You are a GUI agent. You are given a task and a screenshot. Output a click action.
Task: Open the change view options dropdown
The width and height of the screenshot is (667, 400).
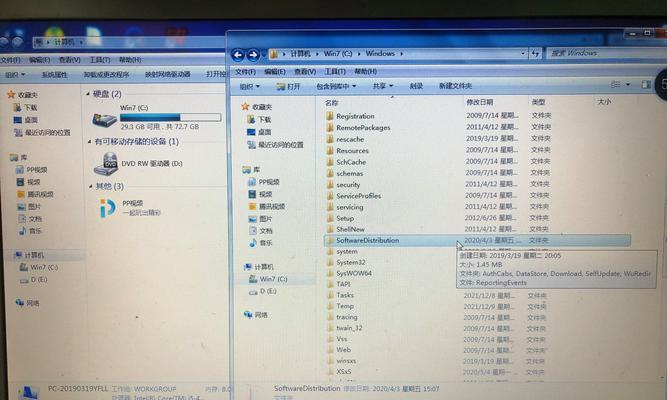627,85
